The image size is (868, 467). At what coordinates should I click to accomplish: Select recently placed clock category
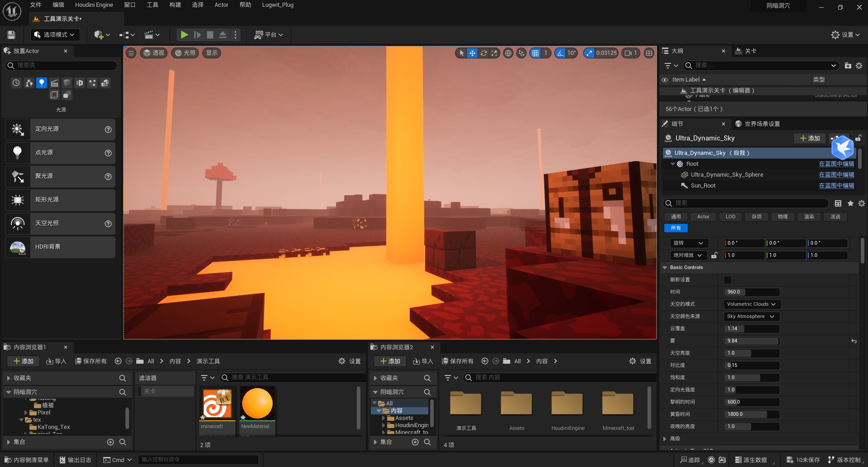click(16, 82)
